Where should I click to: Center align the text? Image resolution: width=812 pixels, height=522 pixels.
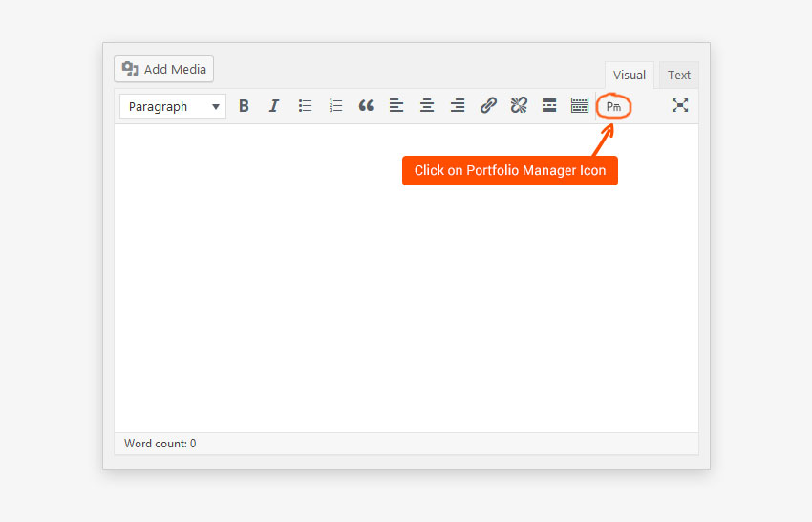click(427, 106)
